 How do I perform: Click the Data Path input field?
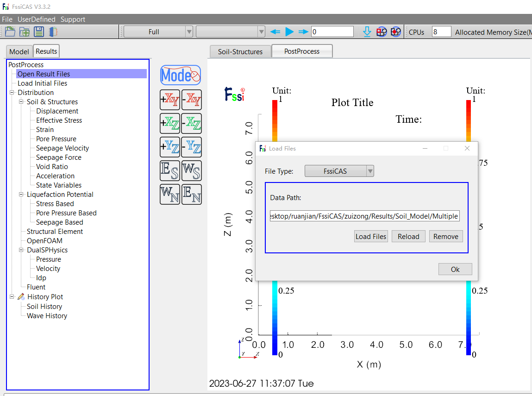point(365,216)
